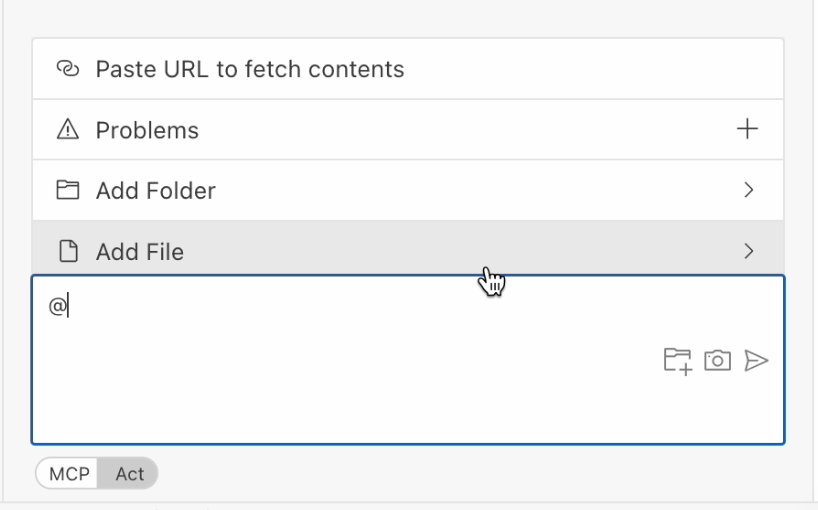Viewport: 818px width, 510px height.
Task: Switch to MCP mode
Action: tap(69, 474)
